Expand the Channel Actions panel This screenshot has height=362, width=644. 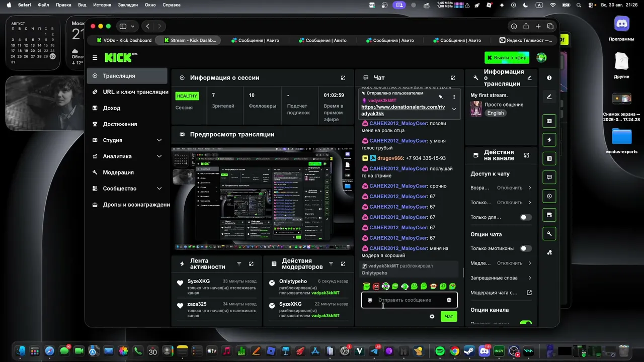[527, 155]
